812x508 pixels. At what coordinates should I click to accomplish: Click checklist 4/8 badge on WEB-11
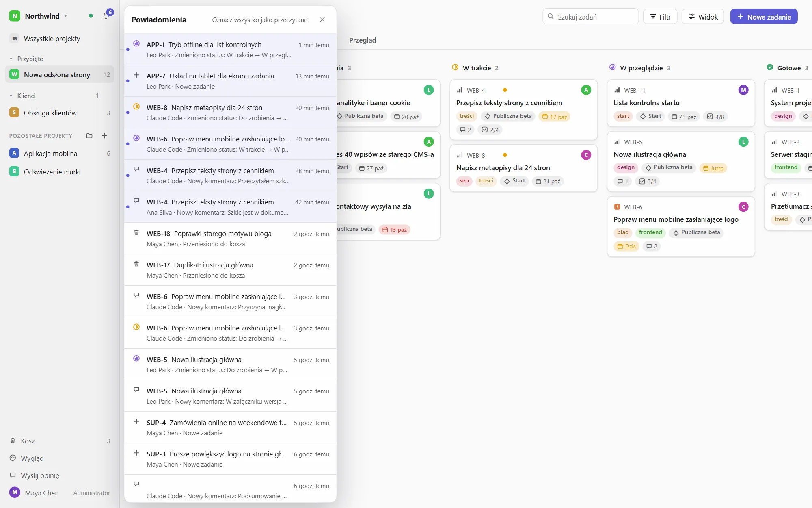coord(715,117)
